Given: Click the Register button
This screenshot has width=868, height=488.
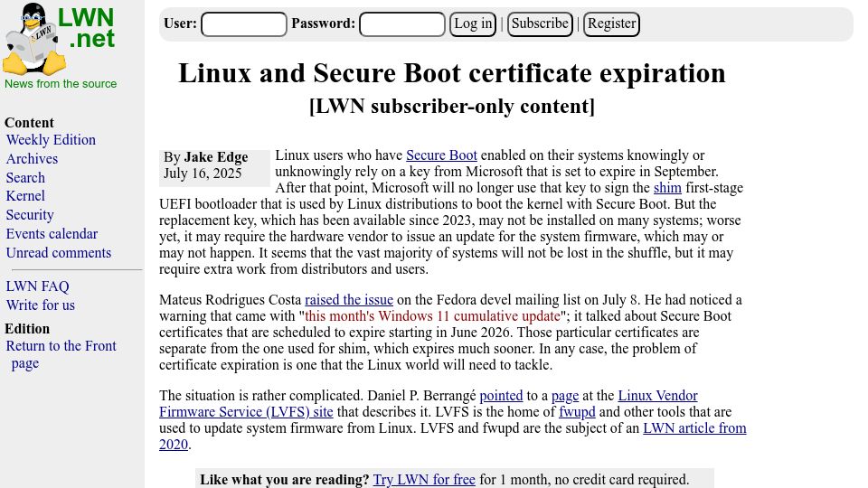Looking at the screenshot, I should [x=612, y=24].
